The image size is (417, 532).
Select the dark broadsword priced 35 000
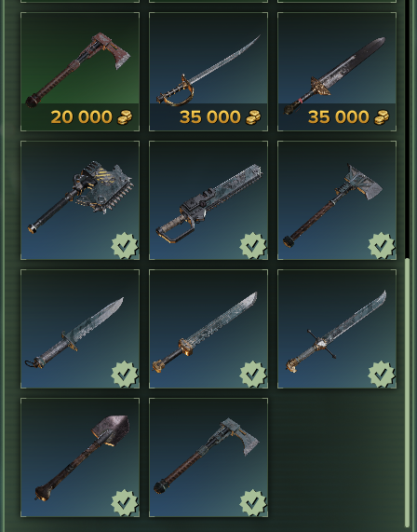pos(337,72)
